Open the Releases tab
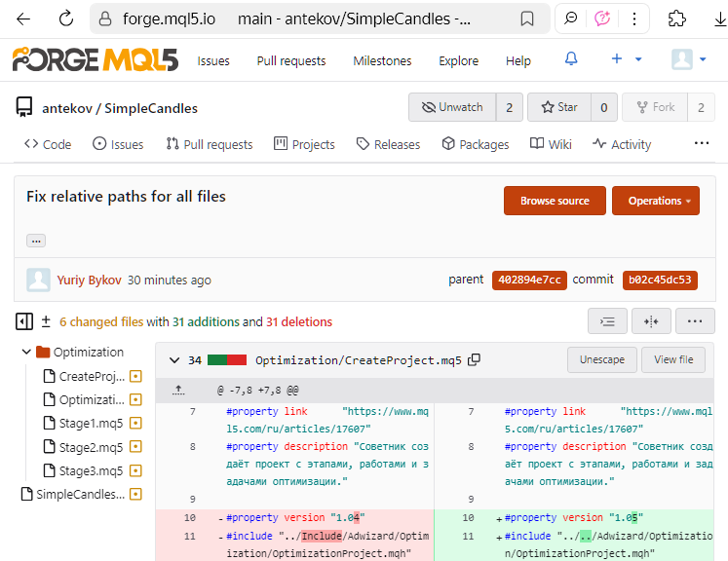728x561 pixels. pyautogui.click(x=388, y=144)
